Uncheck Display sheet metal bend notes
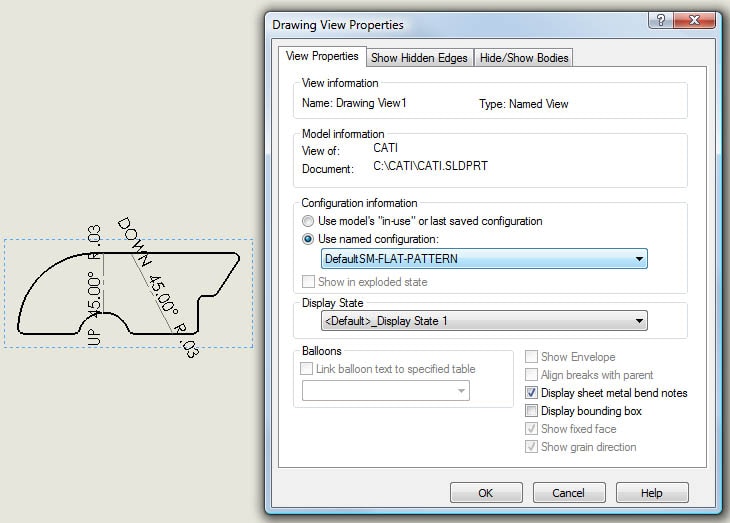 (532, 393)
